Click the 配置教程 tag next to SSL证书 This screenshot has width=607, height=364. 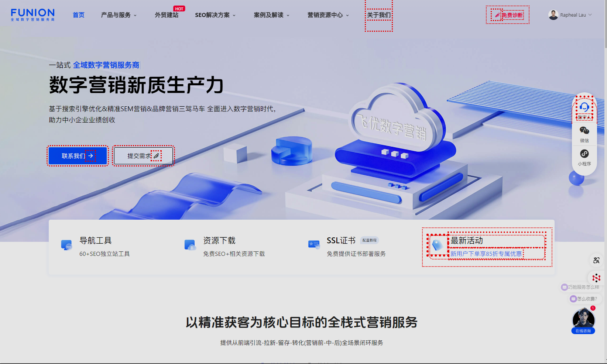370,240
